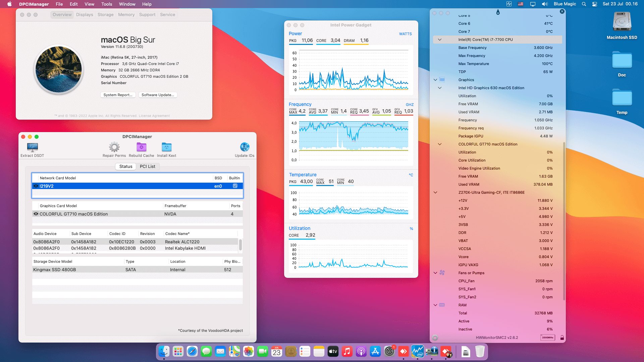
Task: Click the lock icon in HWMonitorSMC2
Action: 562,338
